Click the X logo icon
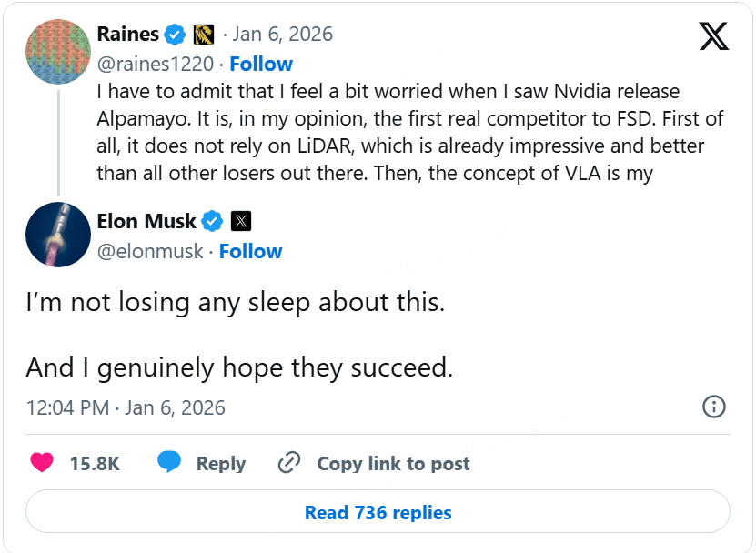The height and width of the screenshot is (553, 756). click(714, 35)
